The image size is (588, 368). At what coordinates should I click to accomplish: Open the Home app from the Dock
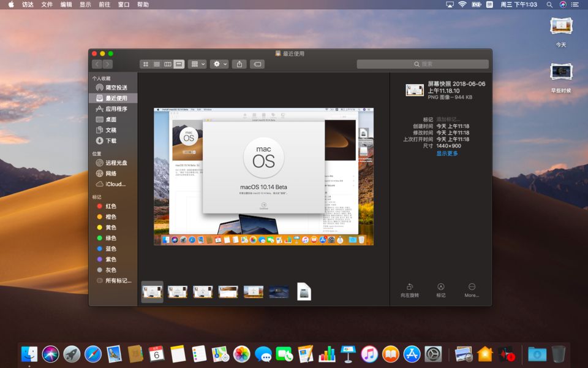[x=485, y=354]
